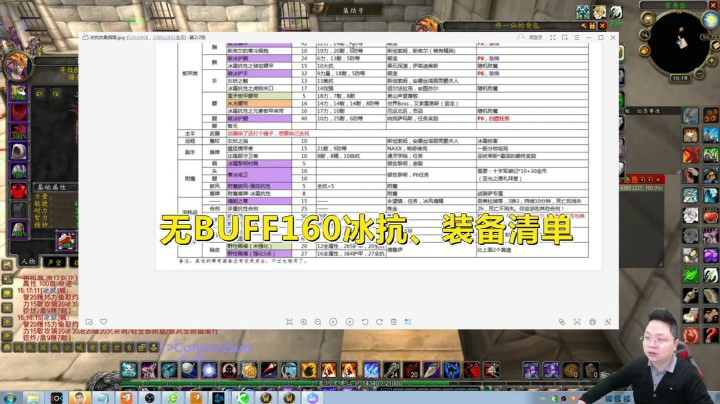The width and height of the screenshot is (720, 404).
Task: Click the login avatar in viewer title bar
Action: pos(521,38)
